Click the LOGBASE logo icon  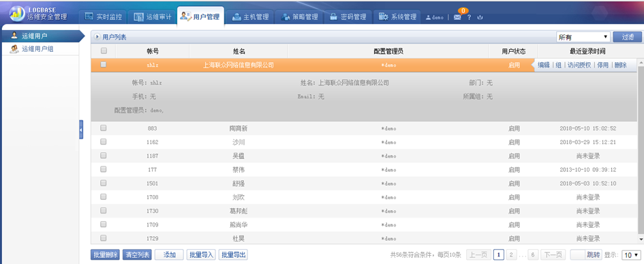click(17, 13)
